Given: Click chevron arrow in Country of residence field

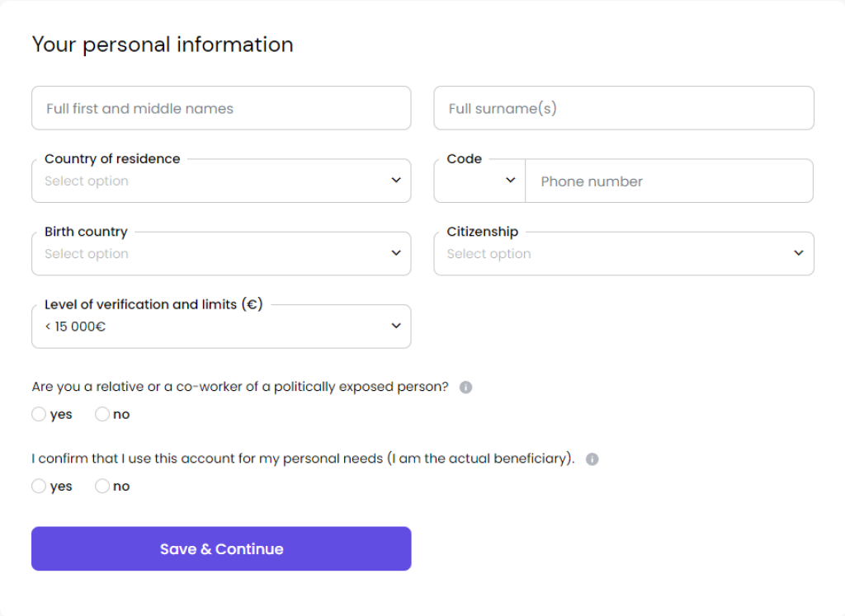Looking at the screenshot, I should pyautogui.click(x=396, y=181).
